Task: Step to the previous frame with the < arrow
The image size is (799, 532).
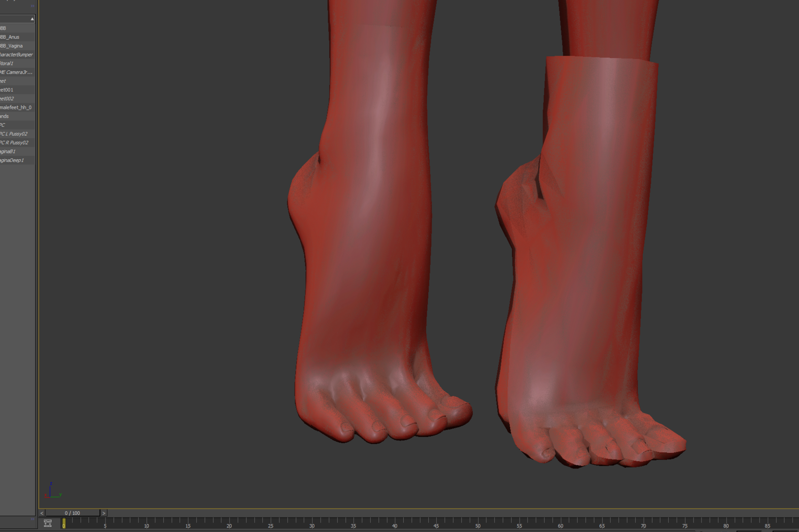Action: 42,513
